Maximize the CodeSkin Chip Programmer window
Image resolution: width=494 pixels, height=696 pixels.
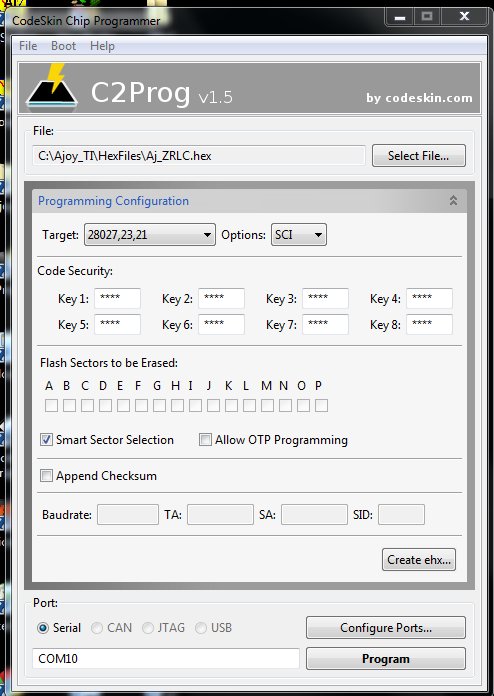point(427,17)
